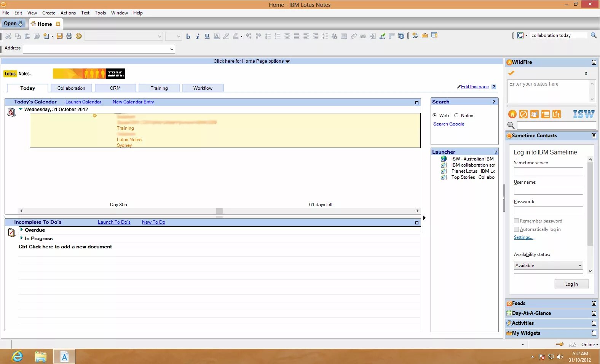Click the Search Google link

click(449, 124)
